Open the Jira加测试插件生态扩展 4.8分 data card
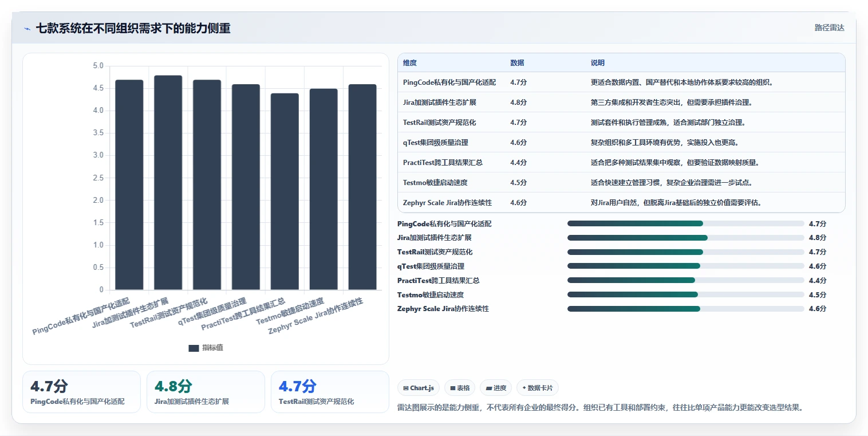 pyautogui.click(x=206, y=392)
